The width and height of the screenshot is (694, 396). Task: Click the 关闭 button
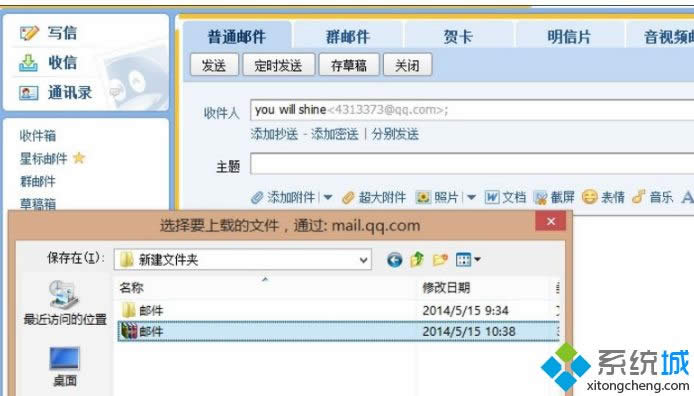(407, 65)
